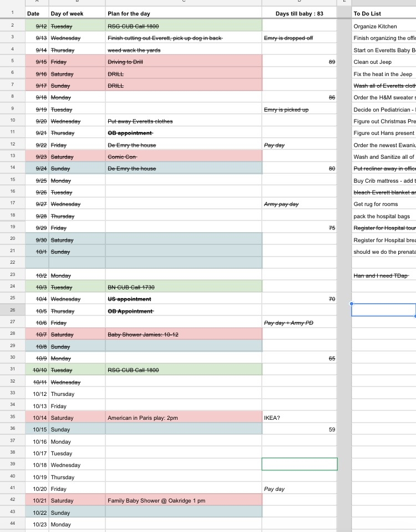Select the 'pack the hospital bags' item
Viewport: 416px width, 532px height.
pyautogui.click(x=384, y=216)
